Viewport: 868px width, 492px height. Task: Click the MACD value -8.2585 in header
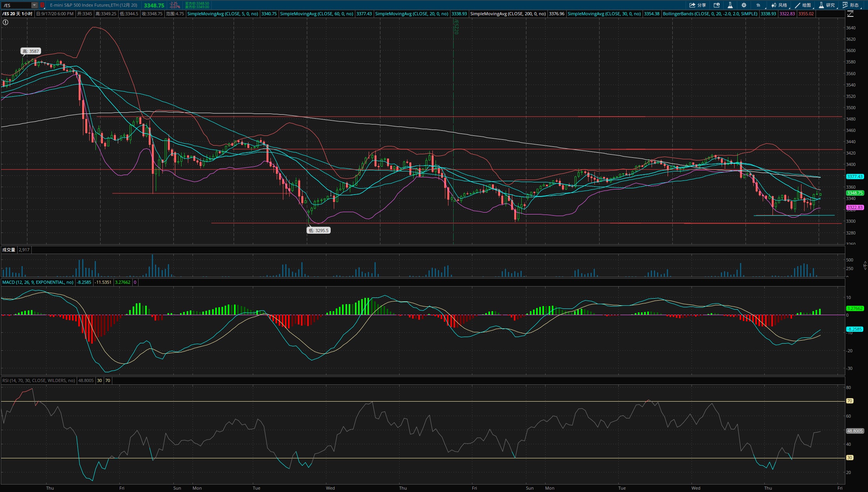(84, 282)
